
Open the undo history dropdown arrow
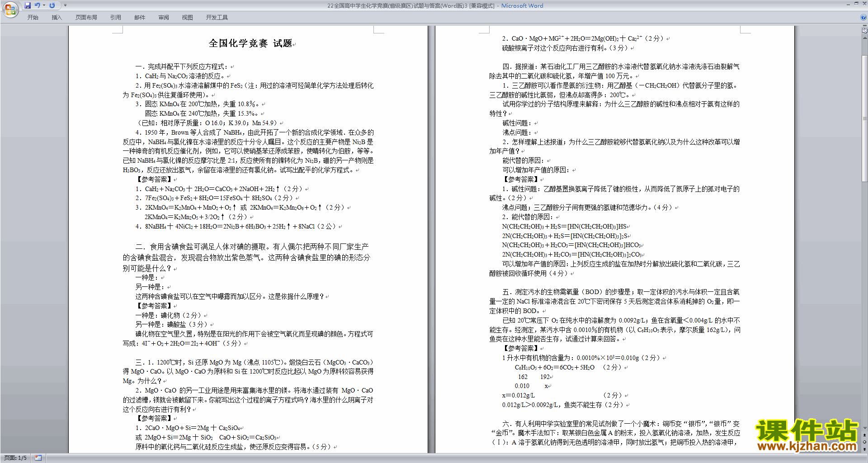point(44,5)
